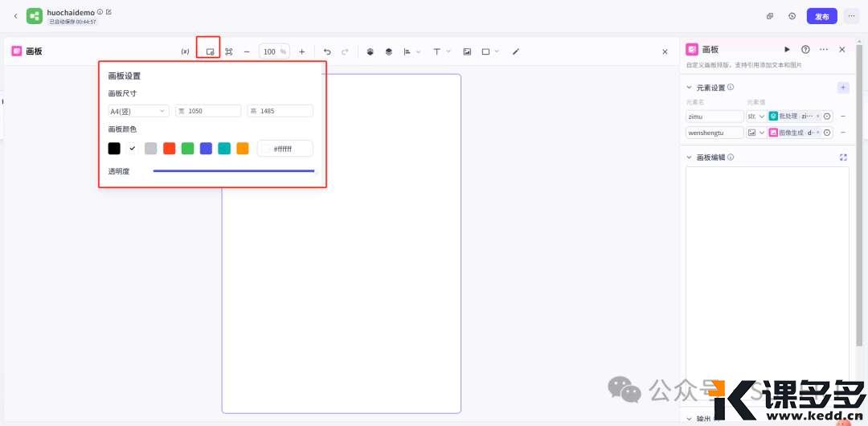
Task: Click the version history clock icon
Action: coord(792,16)
